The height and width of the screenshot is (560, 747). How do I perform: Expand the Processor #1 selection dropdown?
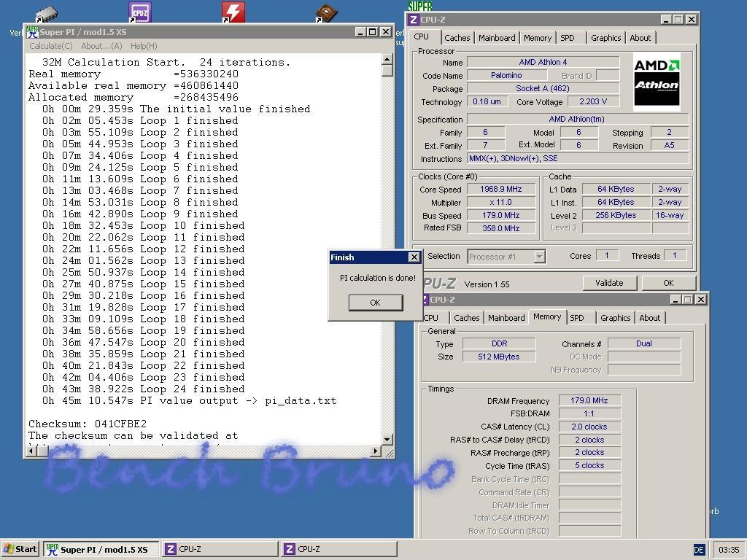point(539,257)
